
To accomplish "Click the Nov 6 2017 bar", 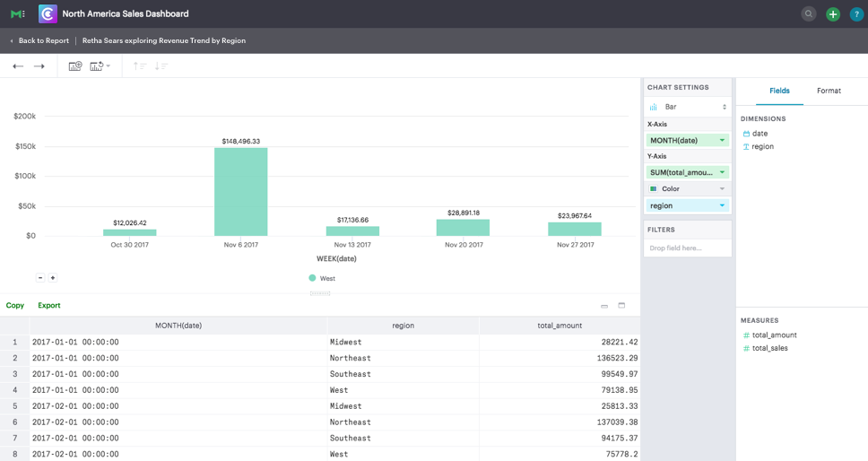I will point(241,191).
